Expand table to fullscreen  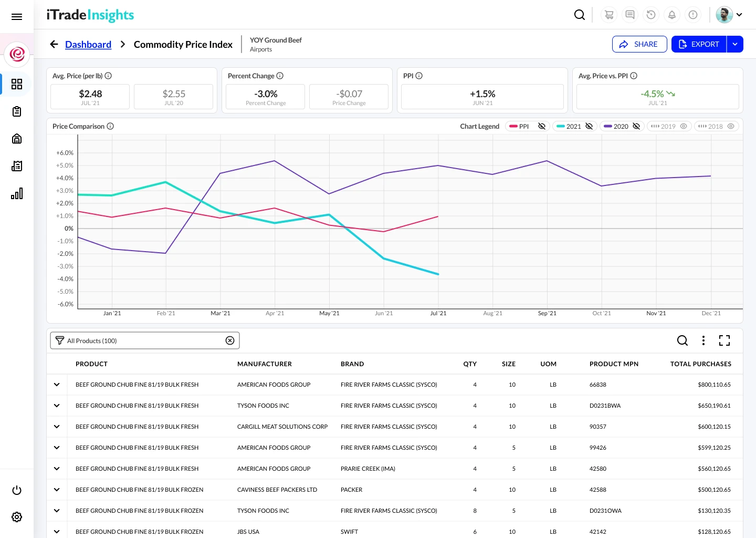click(x=724, y=340)
